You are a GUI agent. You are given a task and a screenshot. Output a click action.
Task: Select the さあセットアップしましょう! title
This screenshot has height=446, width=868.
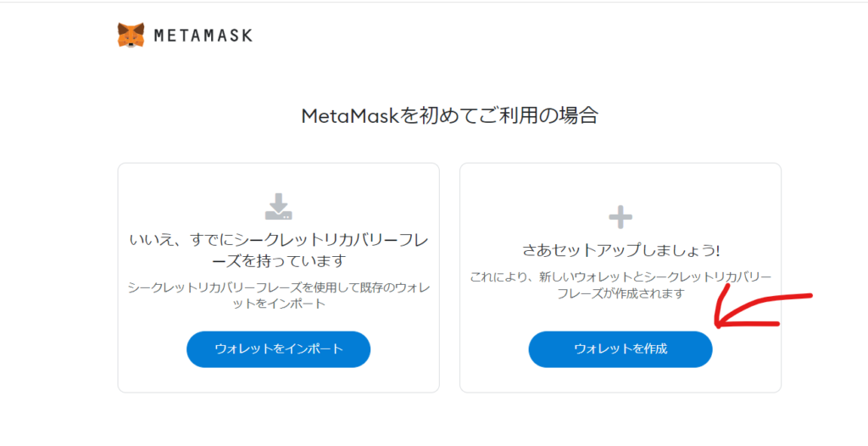[x=620, y=250]
